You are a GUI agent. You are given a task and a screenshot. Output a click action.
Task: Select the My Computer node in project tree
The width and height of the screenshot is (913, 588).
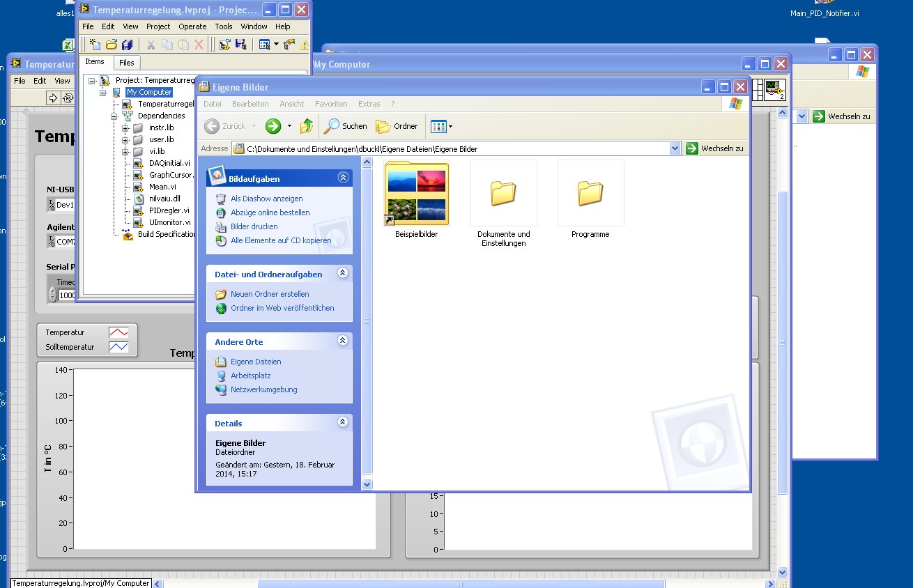(149, 92)
